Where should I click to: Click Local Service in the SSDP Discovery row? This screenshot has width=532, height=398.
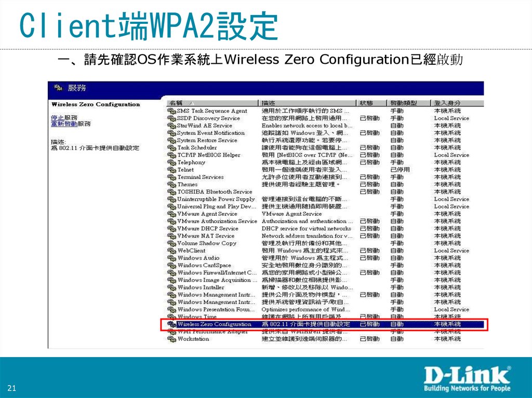[451, 118]
